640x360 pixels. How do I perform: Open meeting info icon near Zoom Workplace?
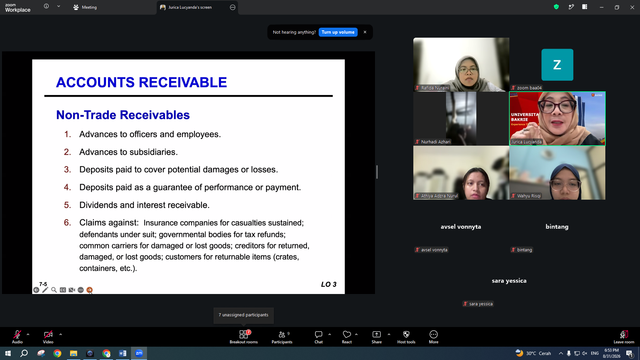click(46, 7)
